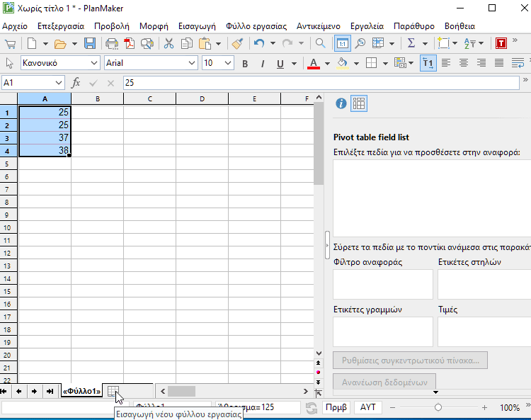Toggle italic formatting

click(263, 64)
